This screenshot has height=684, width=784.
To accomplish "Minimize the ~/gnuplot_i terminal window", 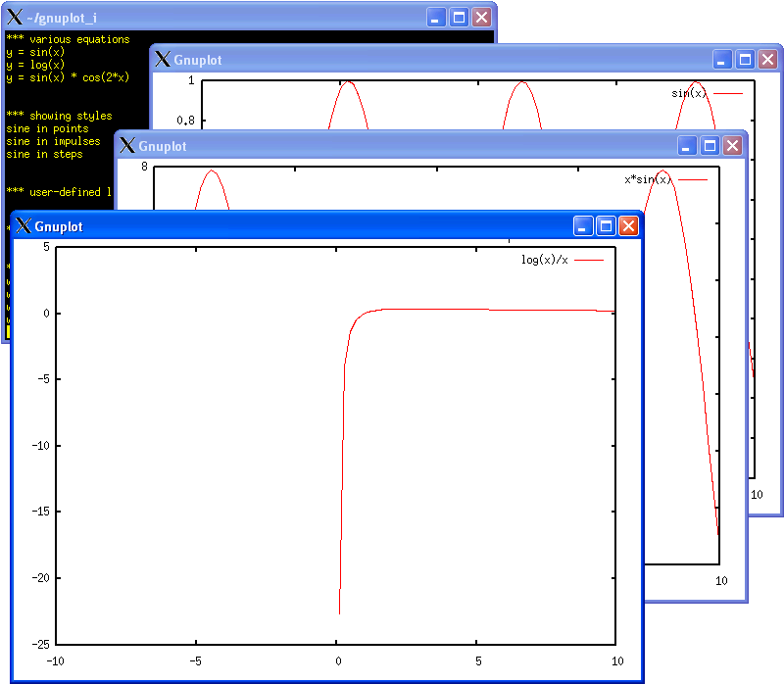I will tap(437, 17).
